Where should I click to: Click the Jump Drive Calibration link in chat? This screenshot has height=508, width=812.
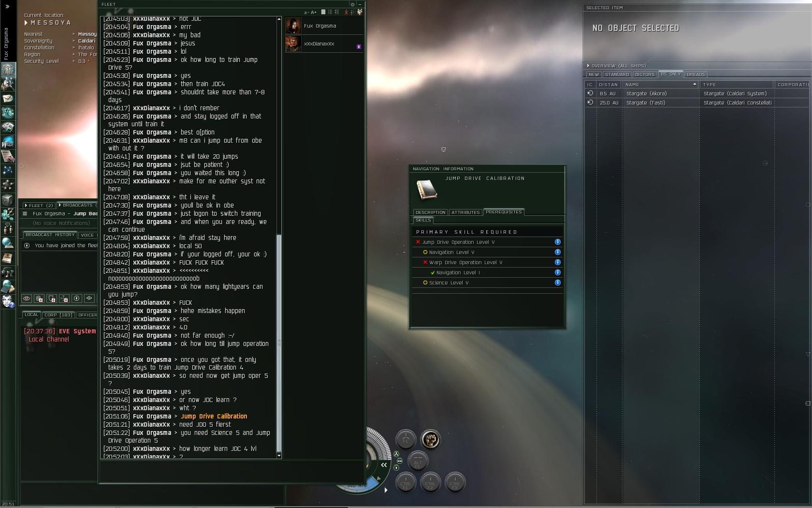pyautogui.click(x=214, y=417)
